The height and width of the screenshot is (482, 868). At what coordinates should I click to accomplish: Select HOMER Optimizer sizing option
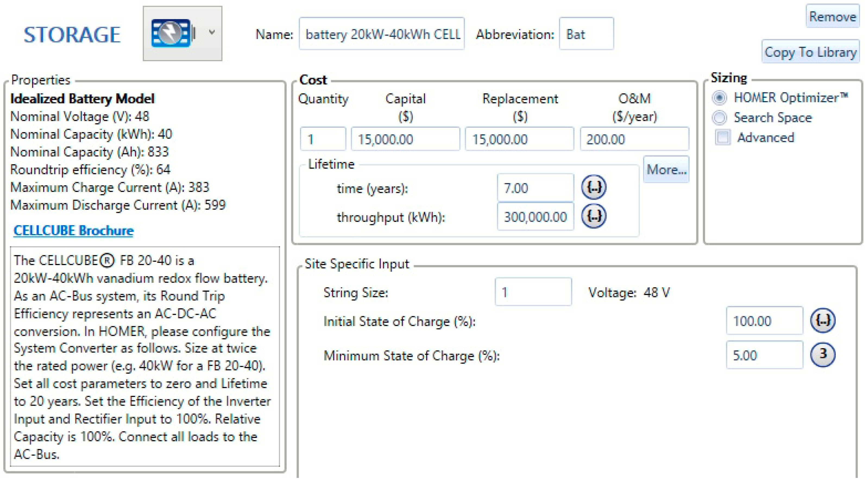[x=719, y=98]
